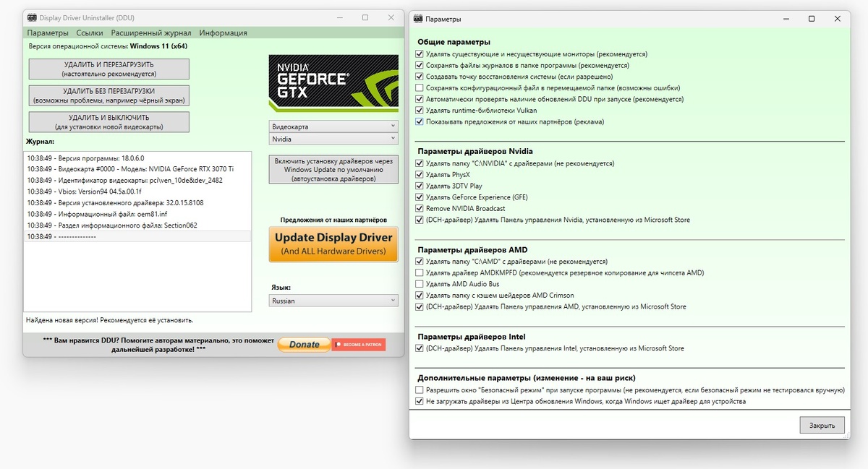Viewport: 868px width, 469px height.
Task: Toggle showing partner offers (реклама)
Action: (420, 122)
